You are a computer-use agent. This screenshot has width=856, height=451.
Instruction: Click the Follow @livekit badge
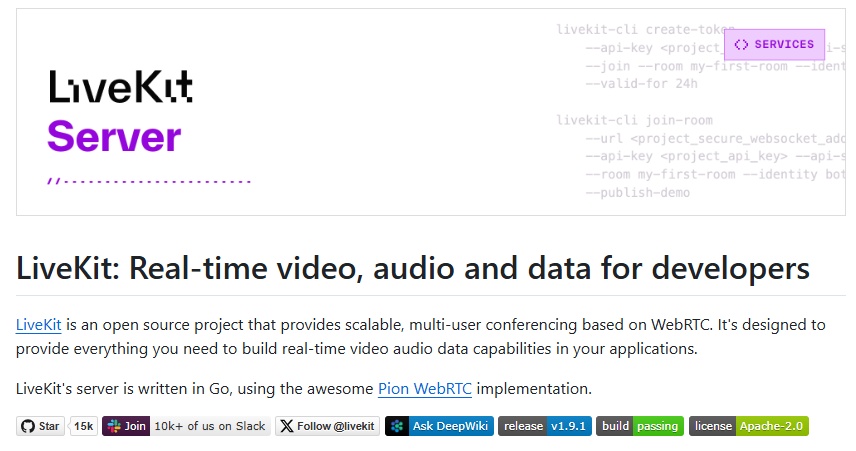pyautogui.click(x=328, y=426)
